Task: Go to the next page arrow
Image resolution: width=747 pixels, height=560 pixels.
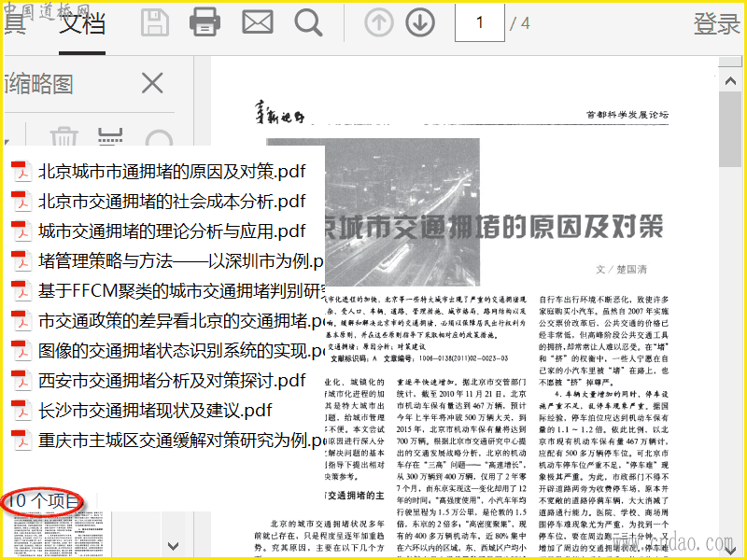Action: tap(420, 22)
